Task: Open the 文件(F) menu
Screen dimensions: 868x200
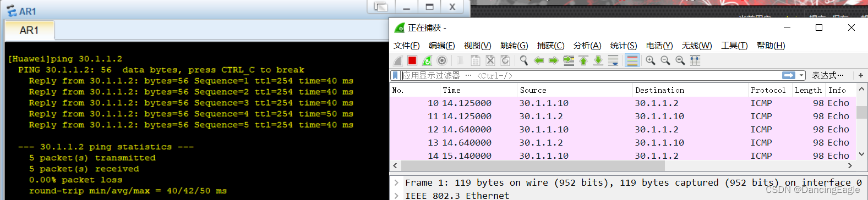Action: coord(407,46)
